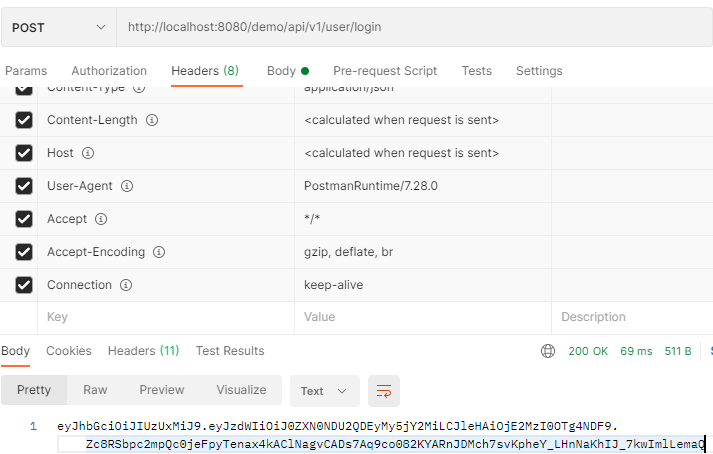Uncheck the User-Agent header checkbox
Viewport: 713px width, 454px height.
pyautogui.click(x=24, y=186)
